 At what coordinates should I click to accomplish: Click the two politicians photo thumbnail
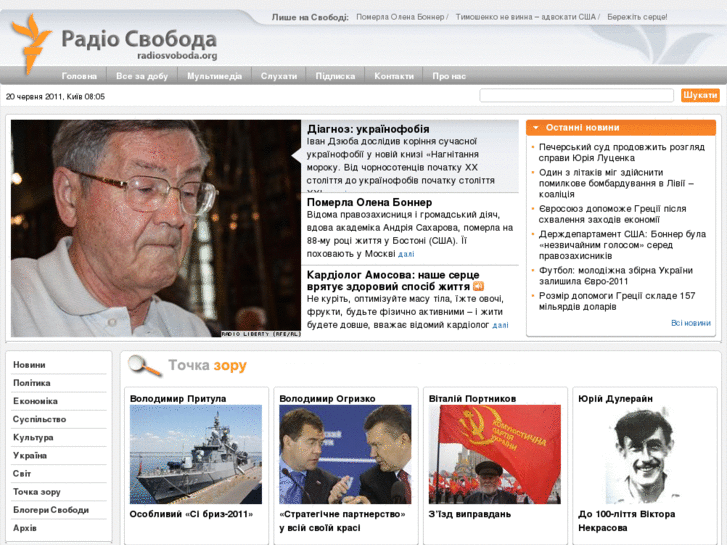(345, 454)
